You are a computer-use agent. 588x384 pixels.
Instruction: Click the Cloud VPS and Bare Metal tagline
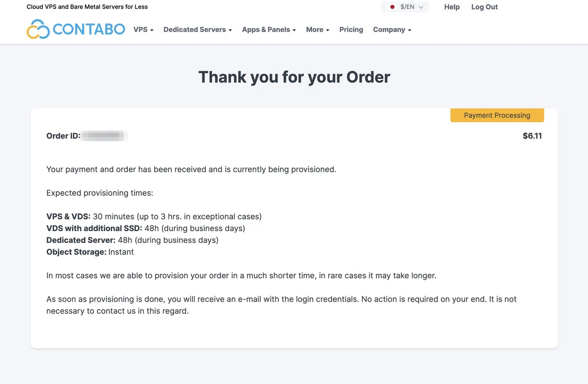[x=87, y=7]
